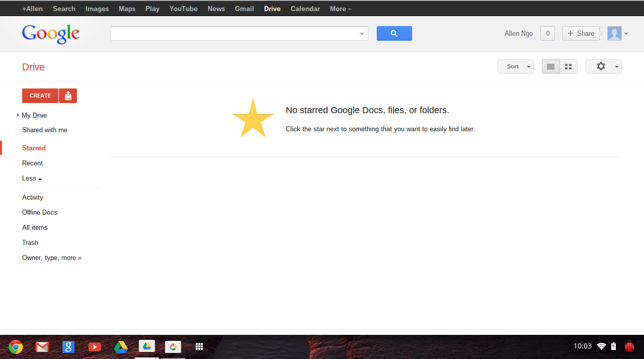Screen dimensions: 644x359
Task: Open Calendar from the top bar
Action: [305, 9]
